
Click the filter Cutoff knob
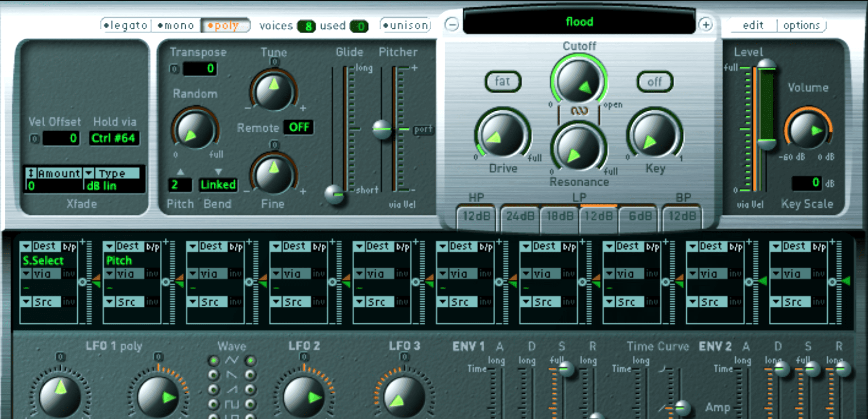[578, 80]
